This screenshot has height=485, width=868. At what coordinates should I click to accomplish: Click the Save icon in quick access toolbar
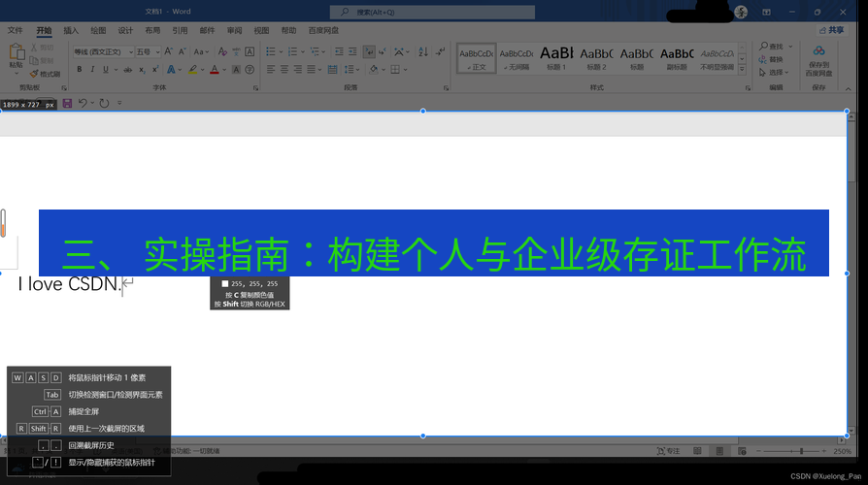point(67,103)
